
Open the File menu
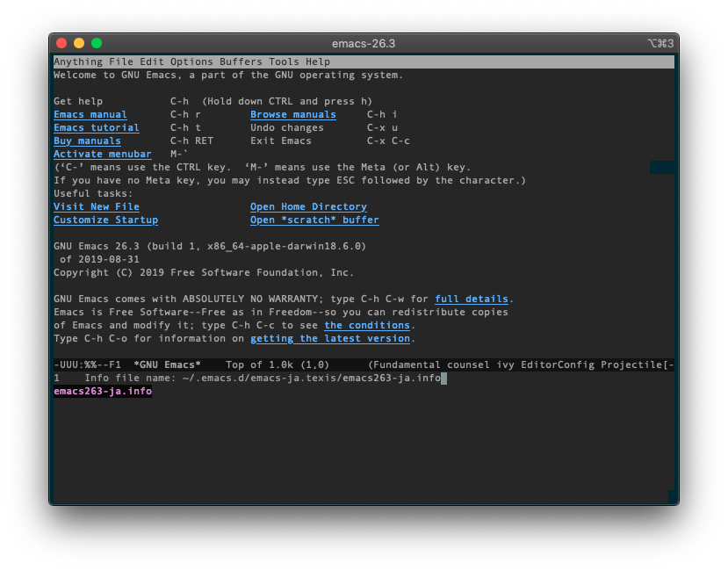121,61
